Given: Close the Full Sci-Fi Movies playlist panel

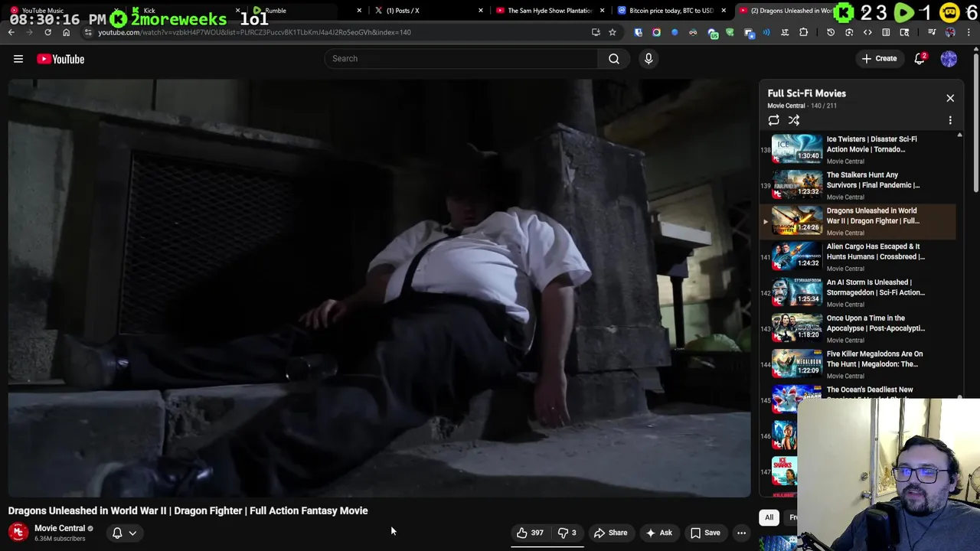Looking at the screenshot, I should point(950,98).
